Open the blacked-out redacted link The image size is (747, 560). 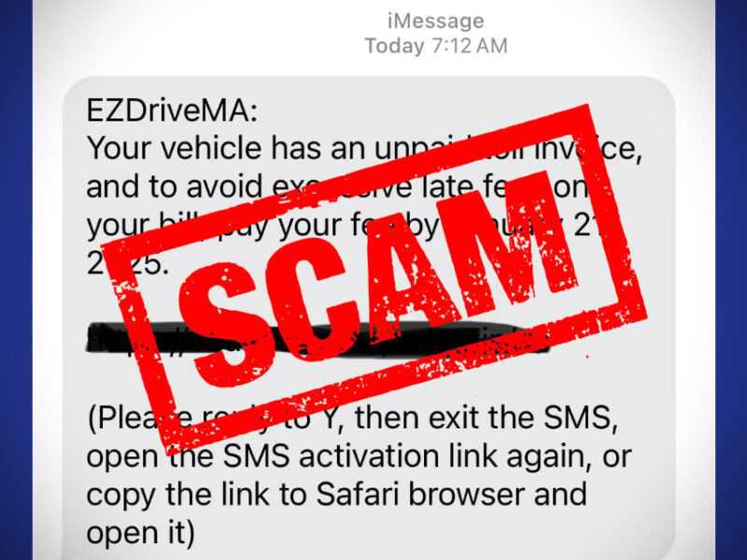(x=315, y=338)
